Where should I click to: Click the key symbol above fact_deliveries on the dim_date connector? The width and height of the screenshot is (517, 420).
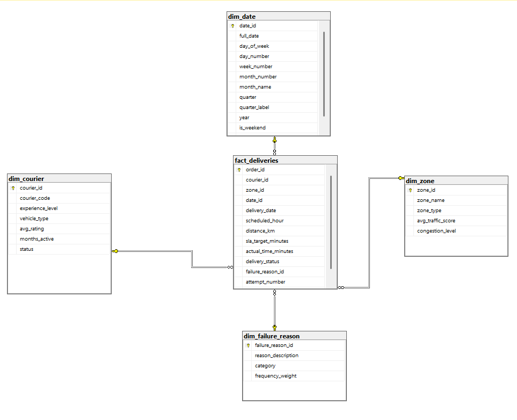tap(274, 140)
